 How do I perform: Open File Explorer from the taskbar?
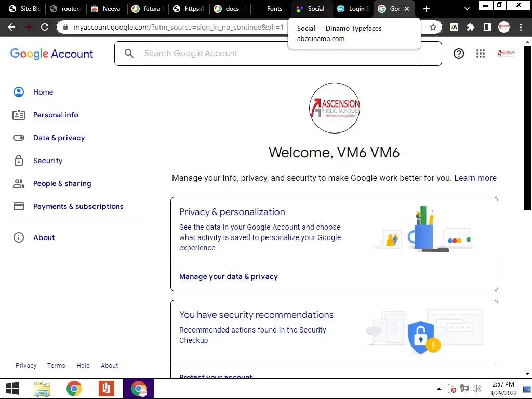[x=42, y=389]
